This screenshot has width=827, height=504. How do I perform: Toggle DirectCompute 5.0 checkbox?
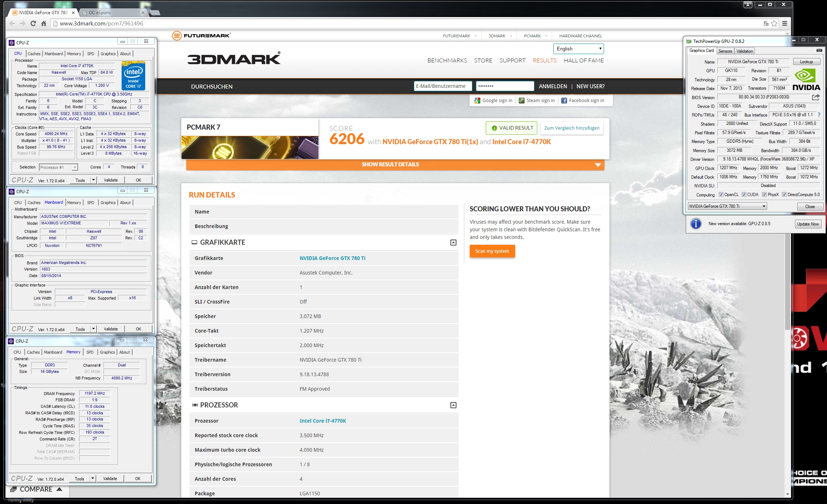784,195
